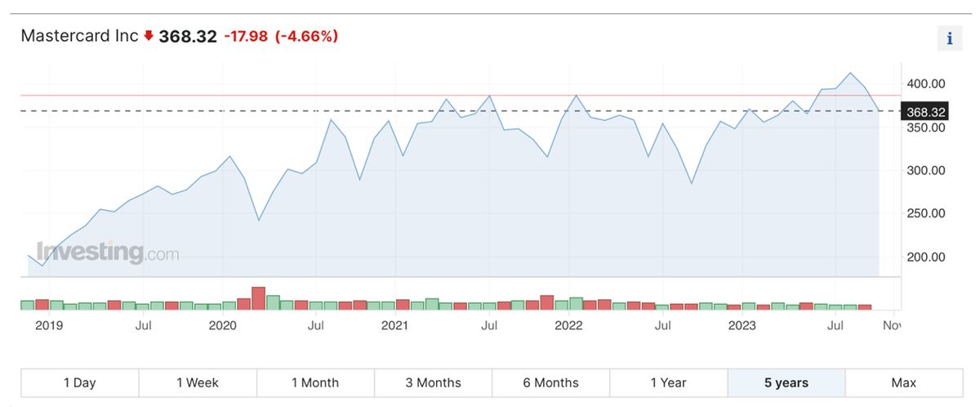Screen dimensions: 980x407
Task: Choose the 1 Year range
Action: (668, 382)
